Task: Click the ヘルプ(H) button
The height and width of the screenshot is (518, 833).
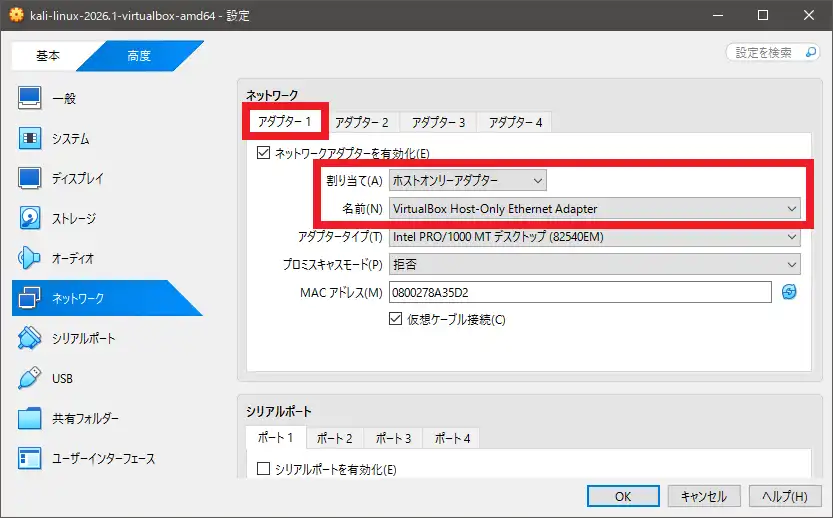Action: click(785, 496)
